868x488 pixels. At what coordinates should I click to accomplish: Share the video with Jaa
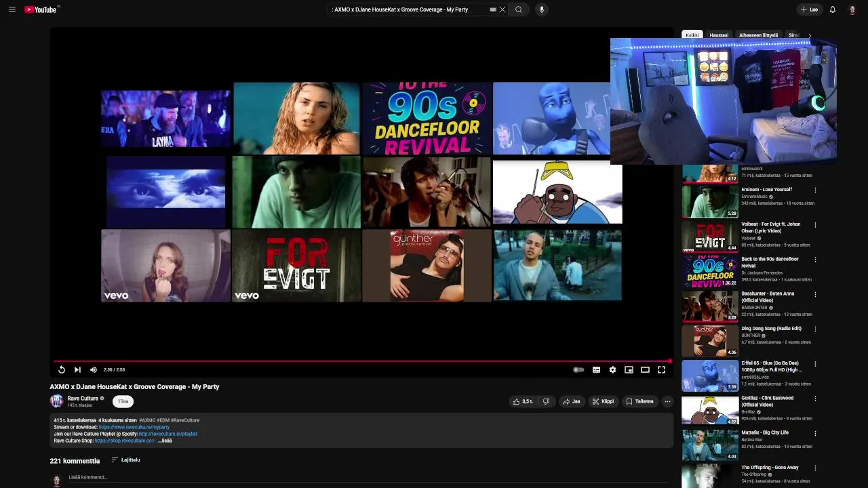click(571, 401)
